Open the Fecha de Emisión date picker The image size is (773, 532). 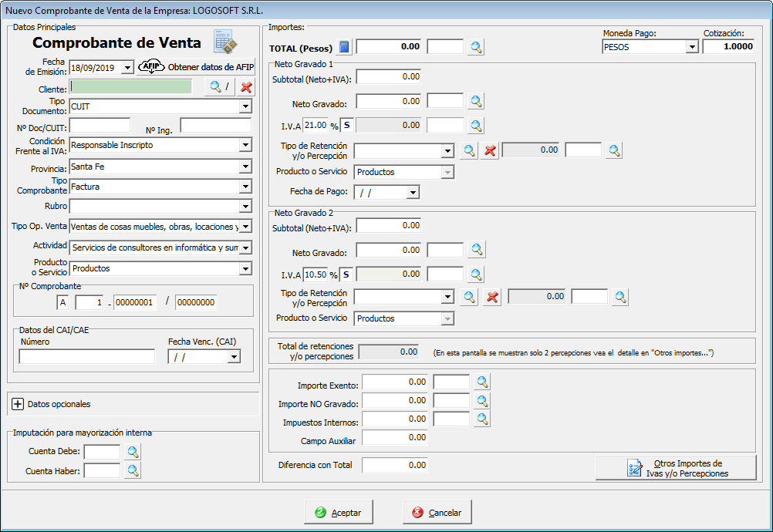click(127, 68)
